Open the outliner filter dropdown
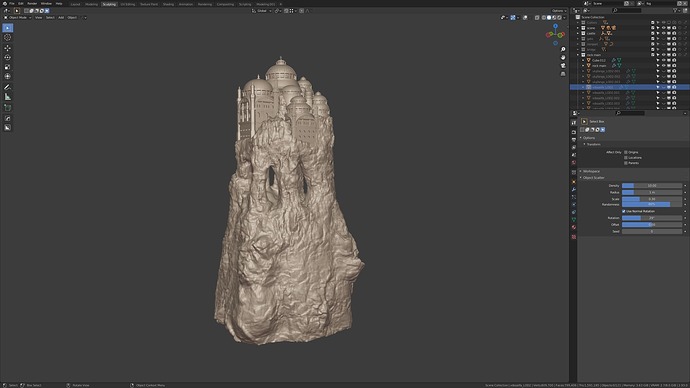The image size is (690, 388). (676, 10)
